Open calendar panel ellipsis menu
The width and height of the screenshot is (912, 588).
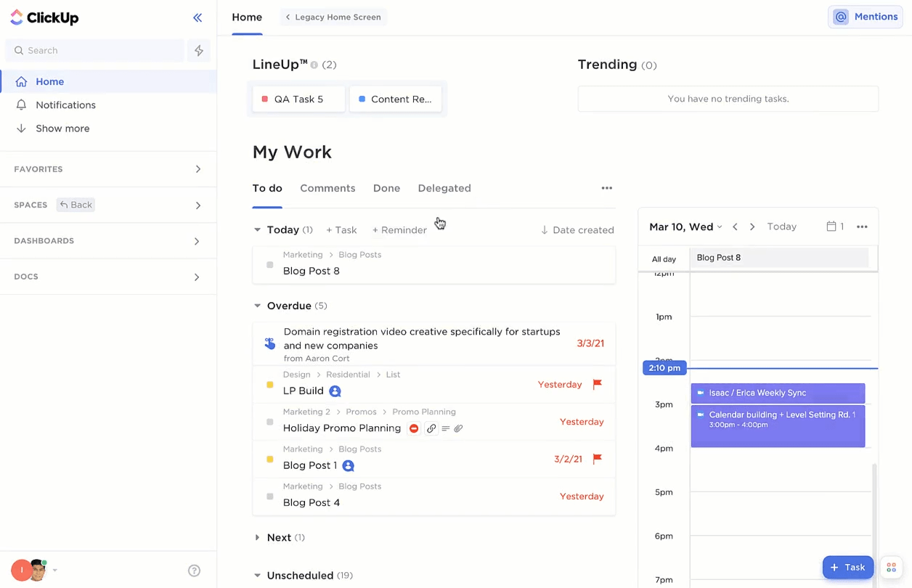(862, 226)
